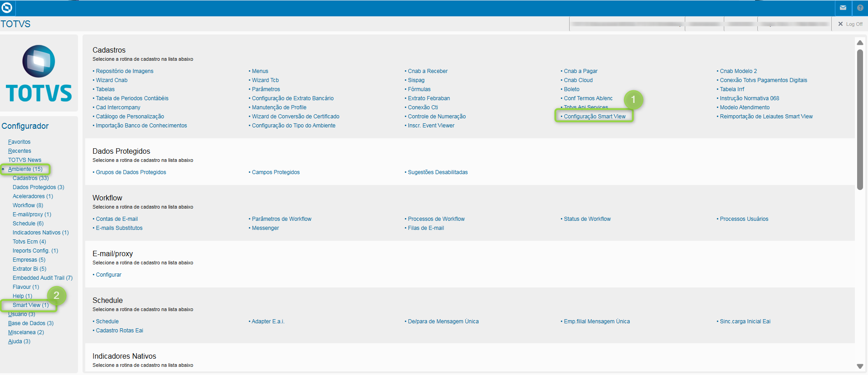Select Aceleradores (1) in the sidebar
This screenshot has height=375, width=868.
[x=33, y=196]
